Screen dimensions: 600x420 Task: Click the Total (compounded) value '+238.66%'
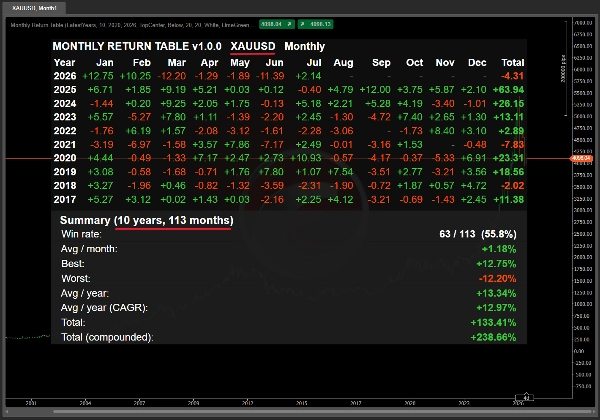tap(494, 337)
